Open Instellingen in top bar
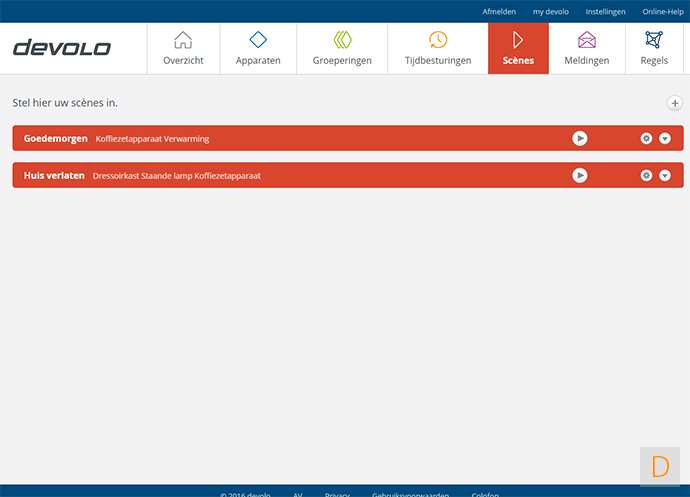The width and height of the screenshot is (690, 497). [605, 11]
